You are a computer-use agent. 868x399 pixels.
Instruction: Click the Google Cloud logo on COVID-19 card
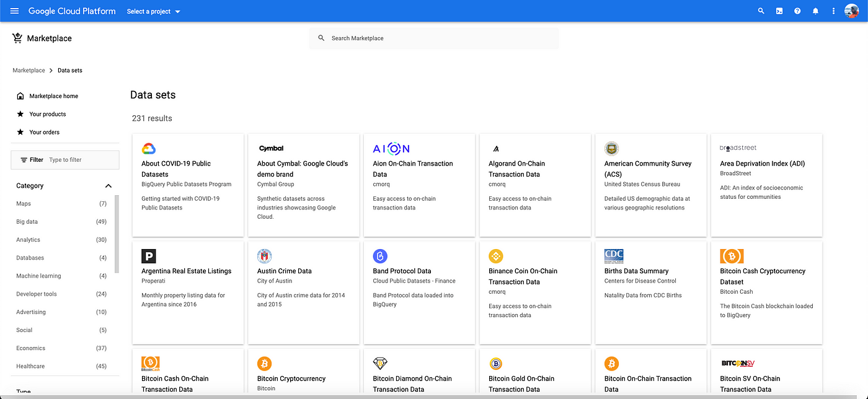(149, 149)
